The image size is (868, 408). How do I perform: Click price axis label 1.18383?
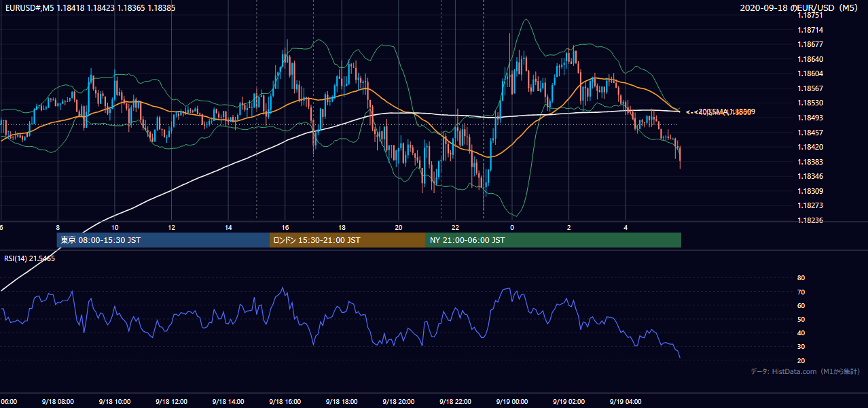point(810,162)
